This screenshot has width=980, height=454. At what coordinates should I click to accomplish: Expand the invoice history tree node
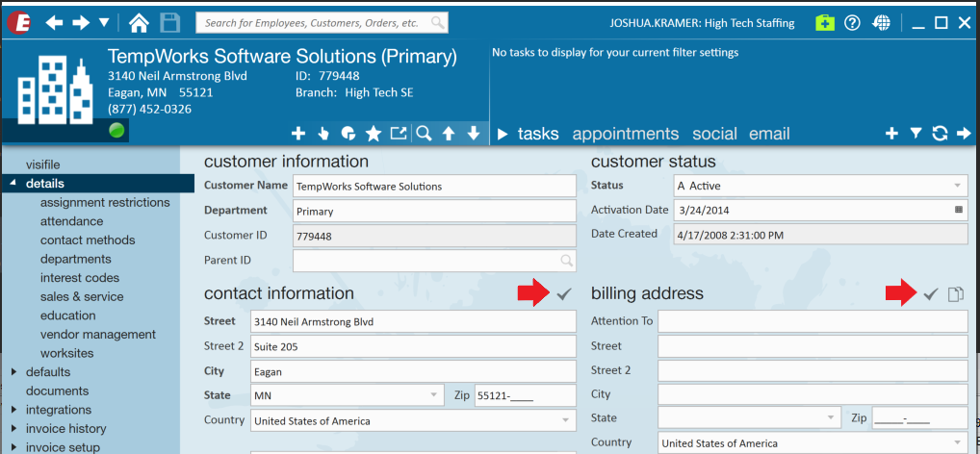pos(13,428)
